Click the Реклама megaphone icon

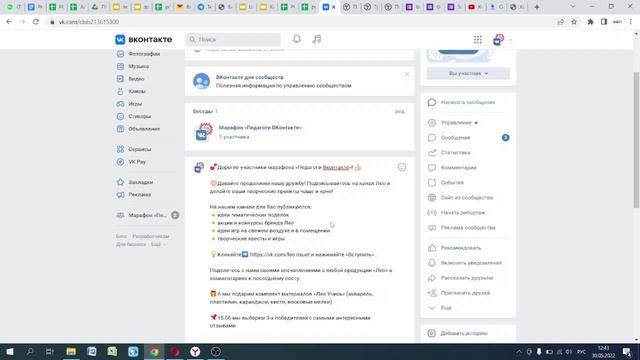(120, 195)
